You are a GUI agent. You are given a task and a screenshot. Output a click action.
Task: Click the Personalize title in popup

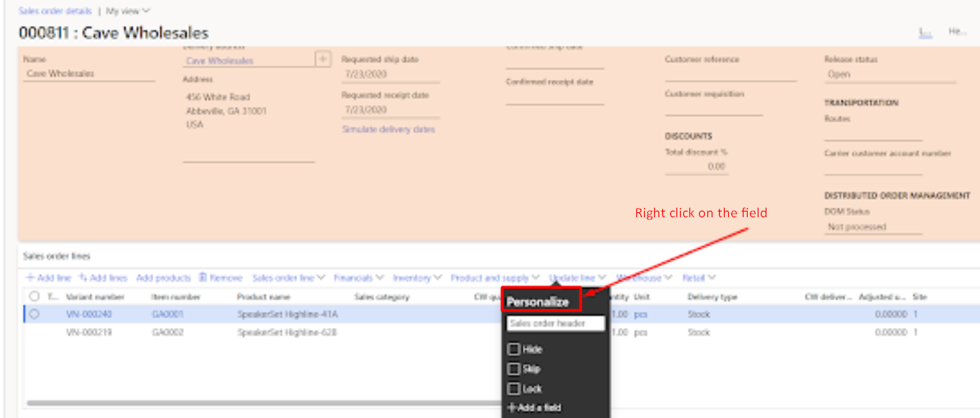click(x=537, y=302)
